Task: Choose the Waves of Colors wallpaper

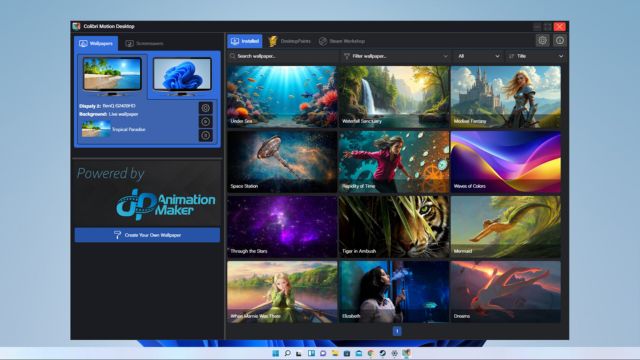Action: (506, 162)
